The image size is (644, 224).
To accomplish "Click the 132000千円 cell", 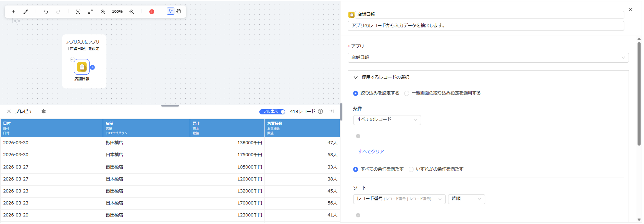I will tap(227, 191).
